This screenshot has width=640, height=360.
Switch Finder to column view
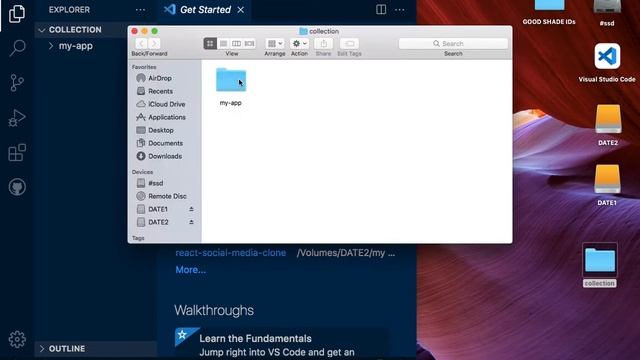coord(236,44)
